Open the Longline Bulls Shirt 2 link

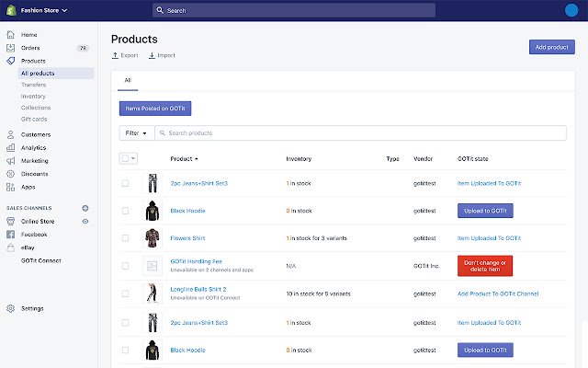198,289
